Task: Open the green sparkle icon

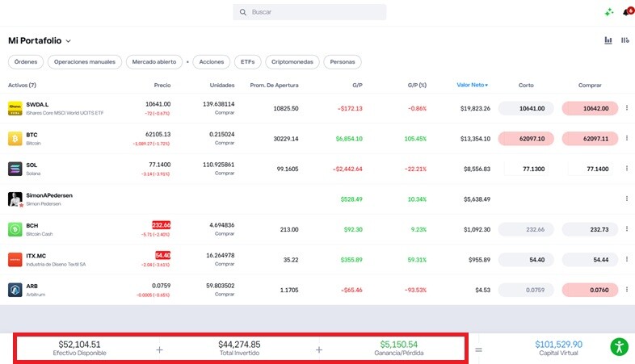Action: coord(608,12)
